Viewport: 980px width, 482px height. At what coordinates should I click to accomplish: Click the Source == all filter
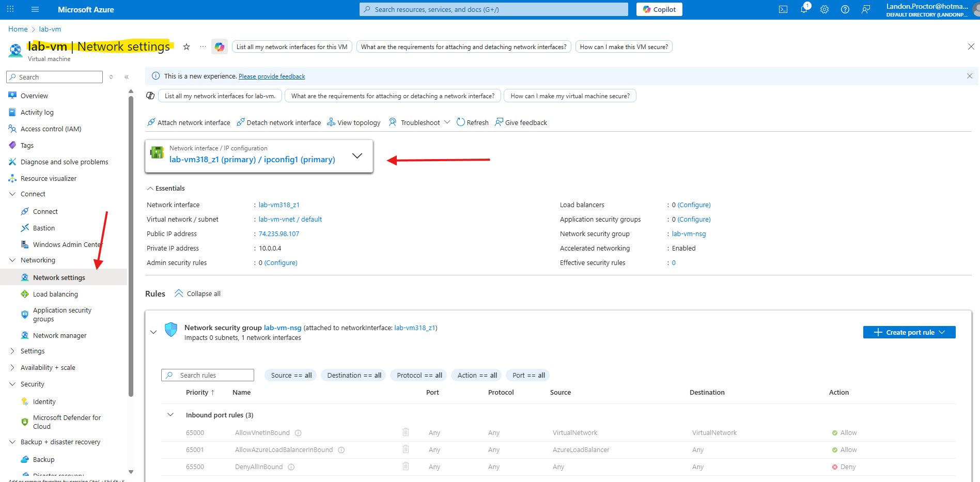pyautogui.click(x=291, y=375)
